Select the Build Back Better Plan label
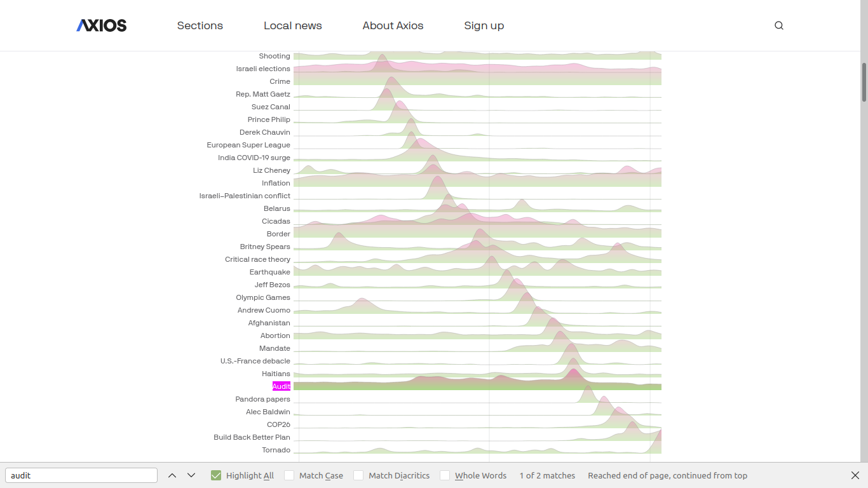Screen dimensions: 868x488 pos(252,437)
